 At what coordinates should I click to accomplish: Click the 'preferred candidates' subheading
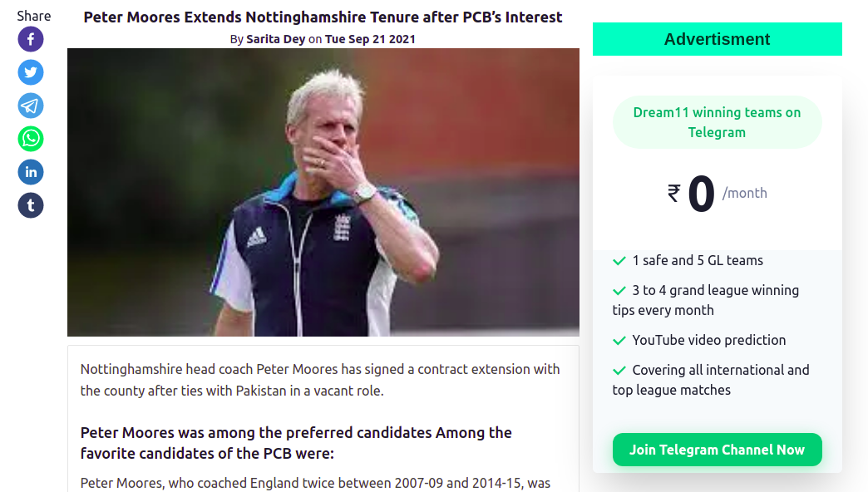tap(296, 443)
